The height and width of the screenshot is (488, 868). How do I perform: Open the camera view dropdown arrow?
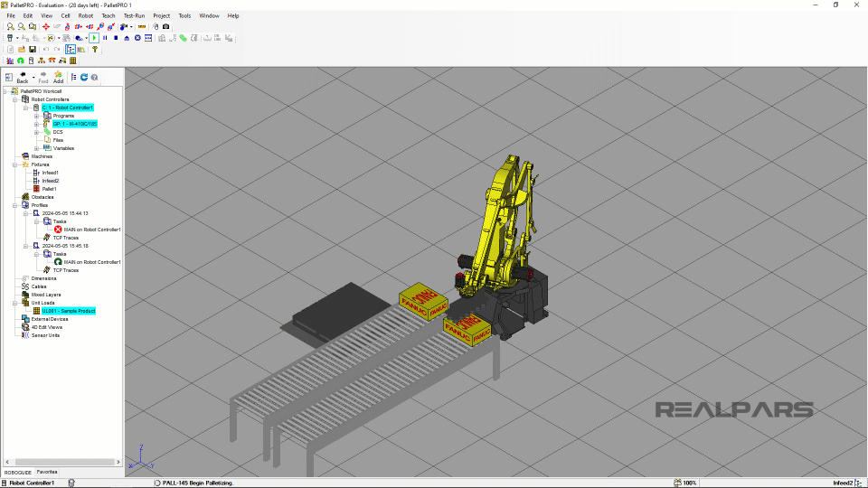(131, 26)
